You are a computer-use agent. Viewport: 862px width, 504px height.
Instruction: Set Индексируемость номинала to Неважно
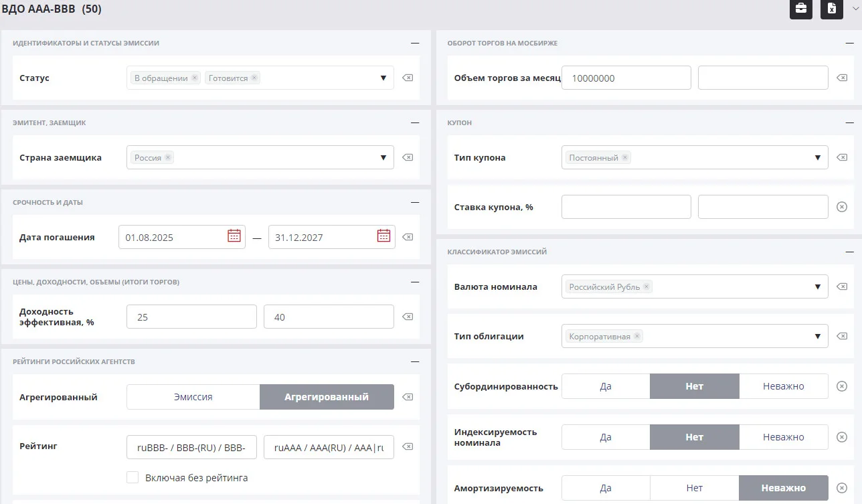click(784, 437)
